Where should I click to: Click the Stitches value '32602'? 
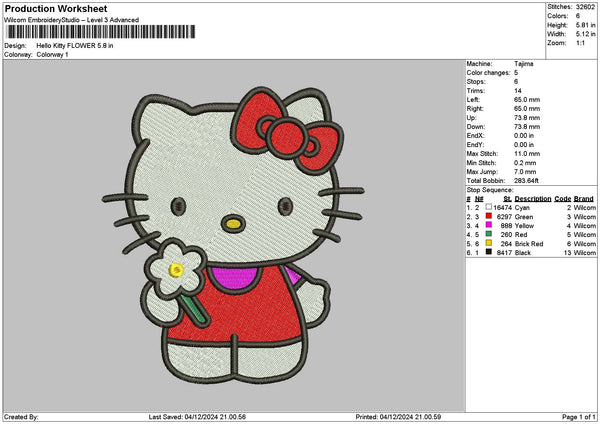click(585, 7)
